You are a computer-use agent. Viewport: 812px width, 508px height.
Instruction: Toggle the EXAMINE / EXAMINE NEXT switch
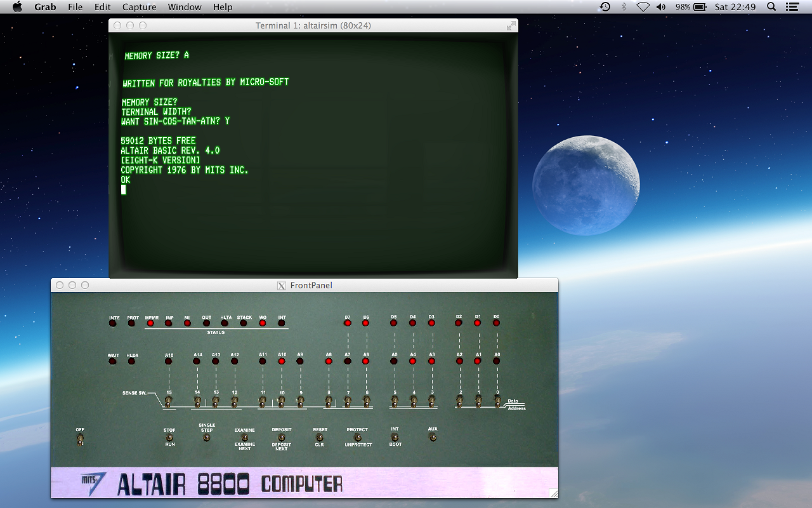(244, 437)
